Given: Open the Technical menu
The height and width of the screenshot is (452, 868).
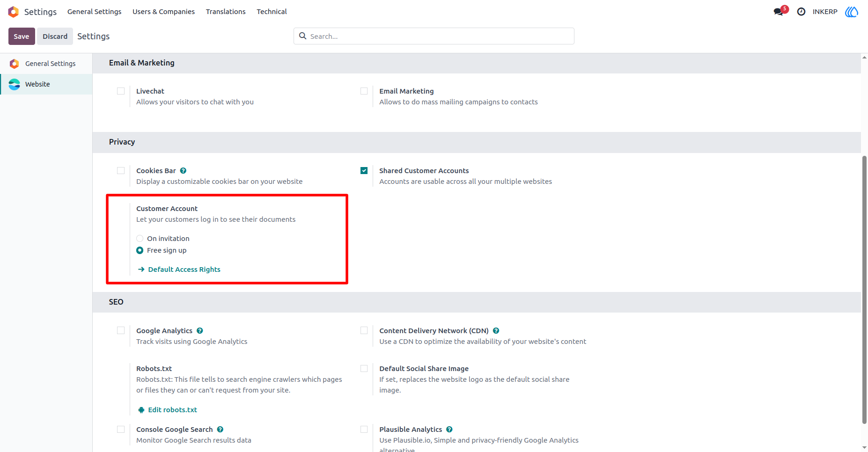Looking at the screenshot, I should click(x=272, y=12).
